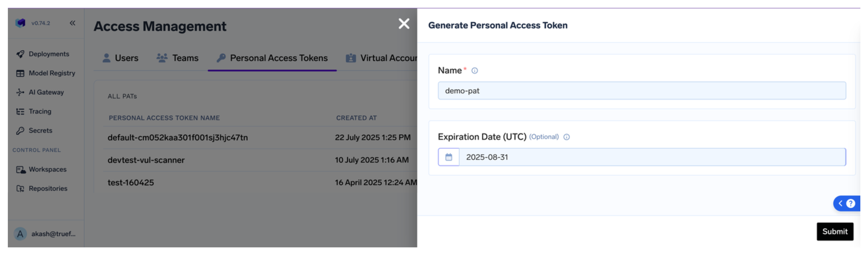
Task: Open AI Gateway section
Action: coord(46,92)
